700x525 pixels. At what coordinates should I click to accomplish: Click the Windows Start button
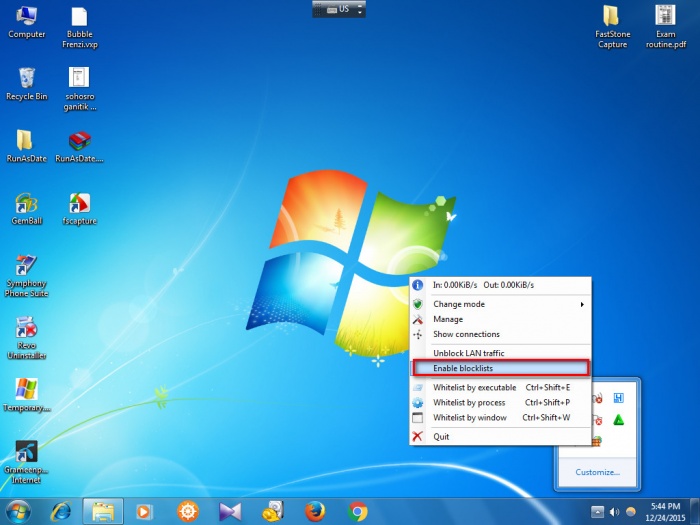(19, 511)
